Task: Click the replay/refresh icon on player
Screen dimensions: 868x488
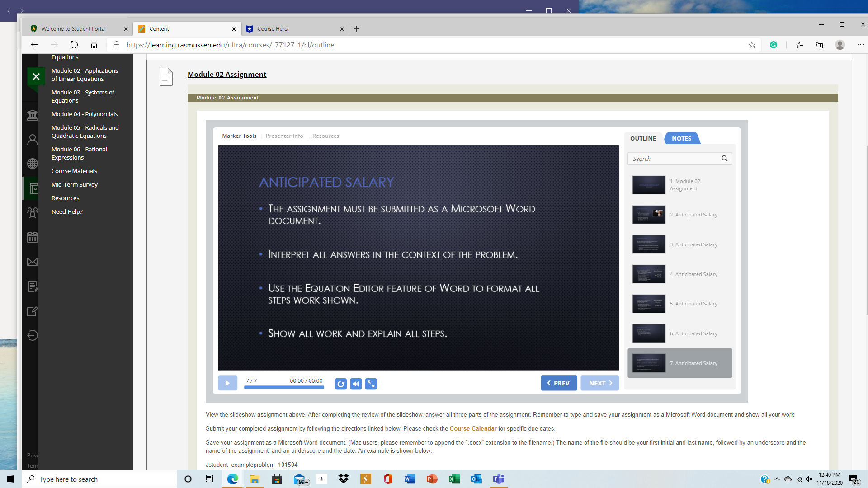Action: 341,384
